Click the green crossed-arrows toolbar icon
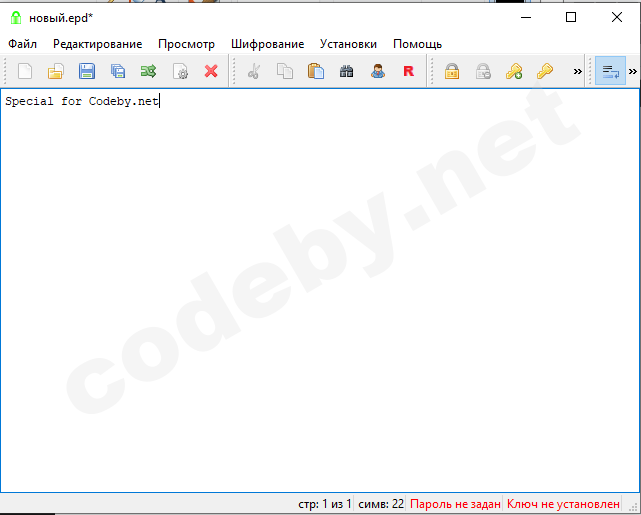This screenshot has width=641, height=515. click(148, 72)
